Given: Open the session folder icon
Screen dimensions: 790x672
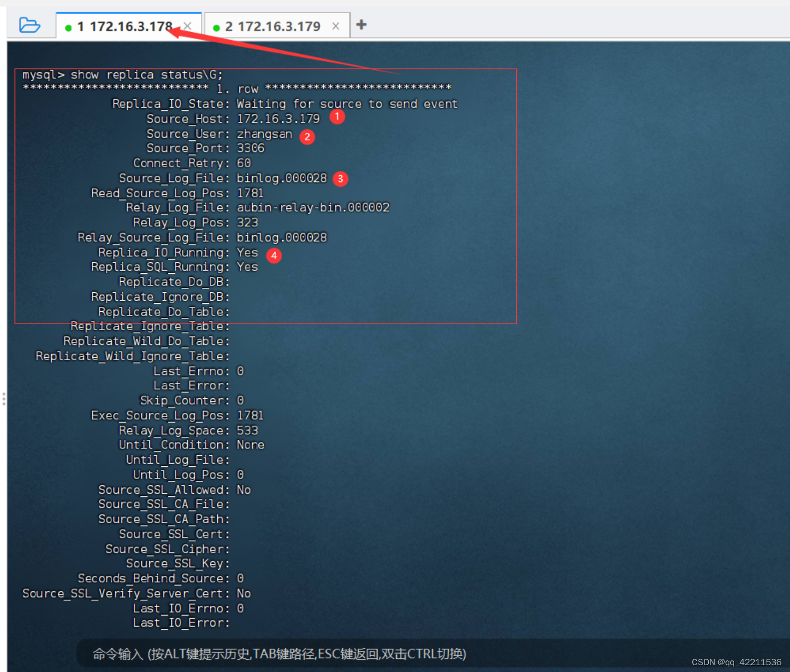Looking at the screenshot, I should click(x=30, y=25).
